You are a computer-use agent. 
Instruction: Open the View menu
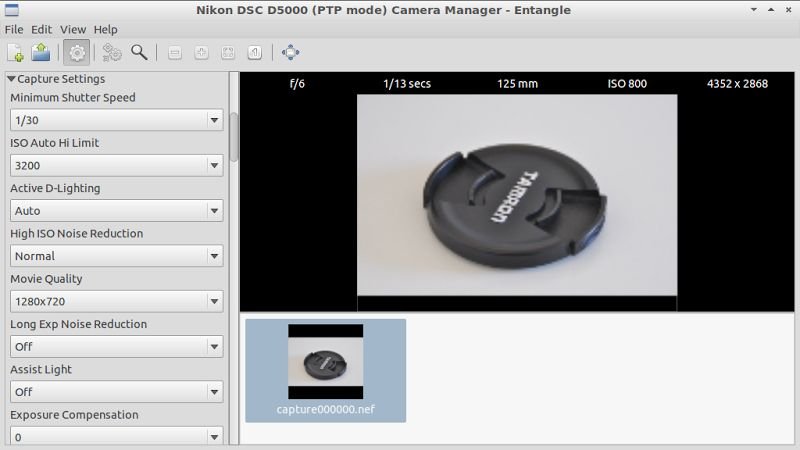(x=73, y=30)
